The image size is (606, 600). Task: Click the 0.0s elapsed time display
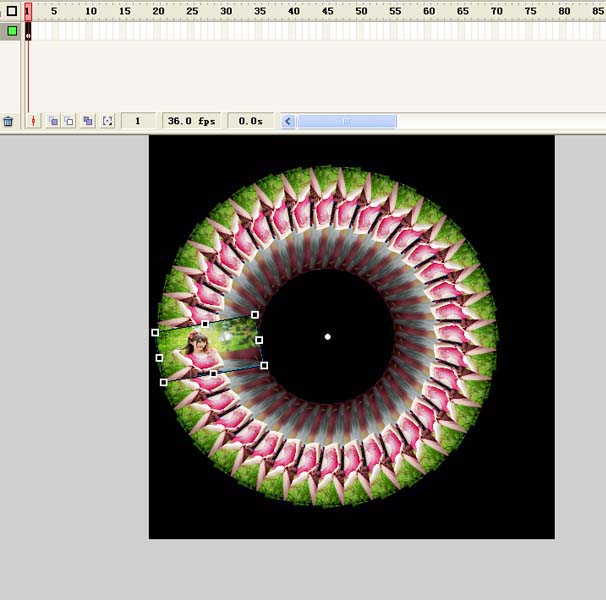(x=250, y=121)
